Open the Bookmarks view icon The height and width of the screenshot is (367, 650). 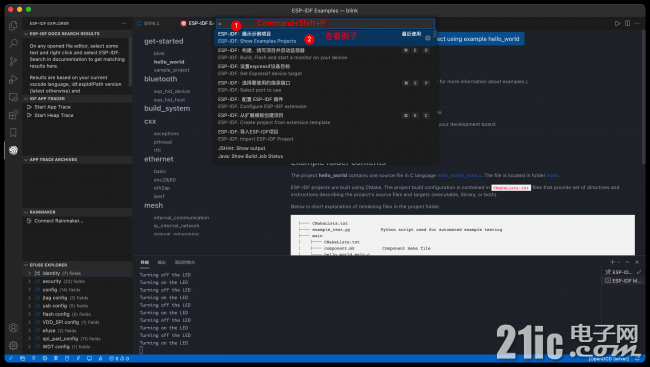13,132
